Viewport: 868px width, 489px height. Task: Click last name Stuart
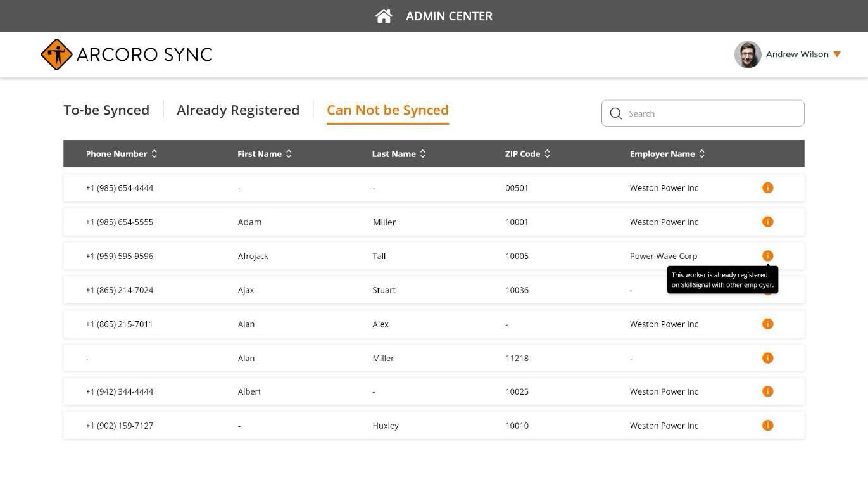pos(384,290)
